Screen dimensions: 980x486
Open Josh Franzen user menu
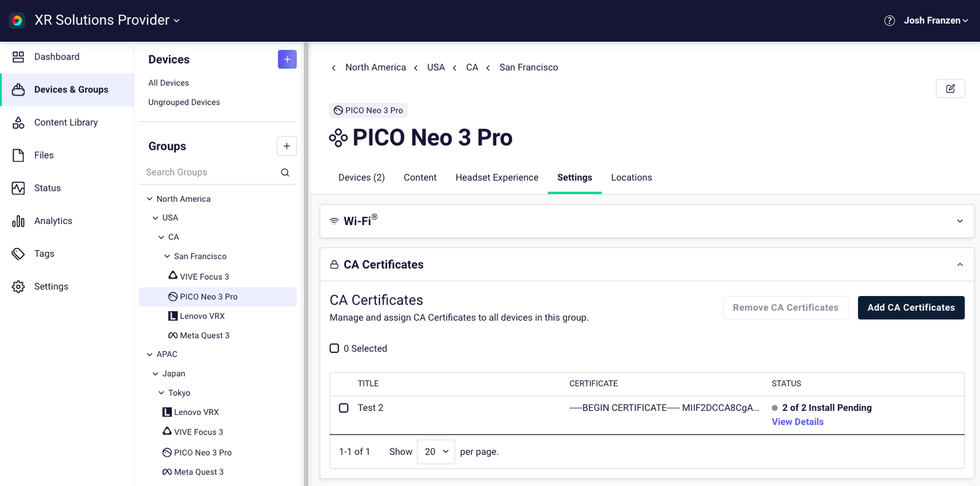tap(936, 21)
